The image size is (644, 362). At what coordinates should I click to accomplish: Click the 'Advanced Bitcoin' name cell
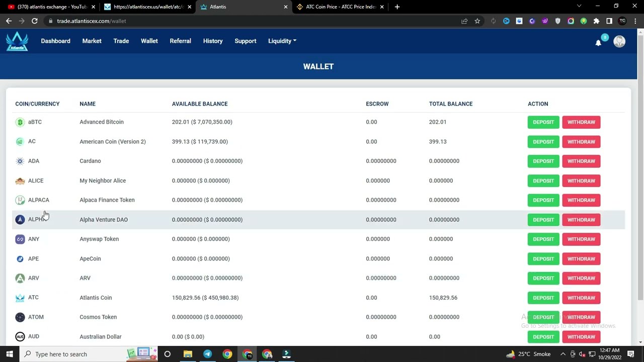click(102, 122)
